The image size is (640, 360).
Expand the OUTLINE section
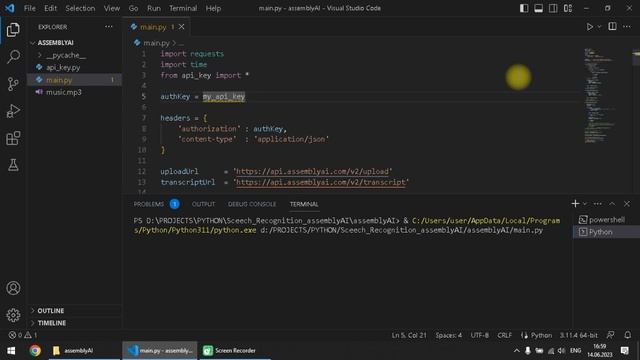pos(51,311)
